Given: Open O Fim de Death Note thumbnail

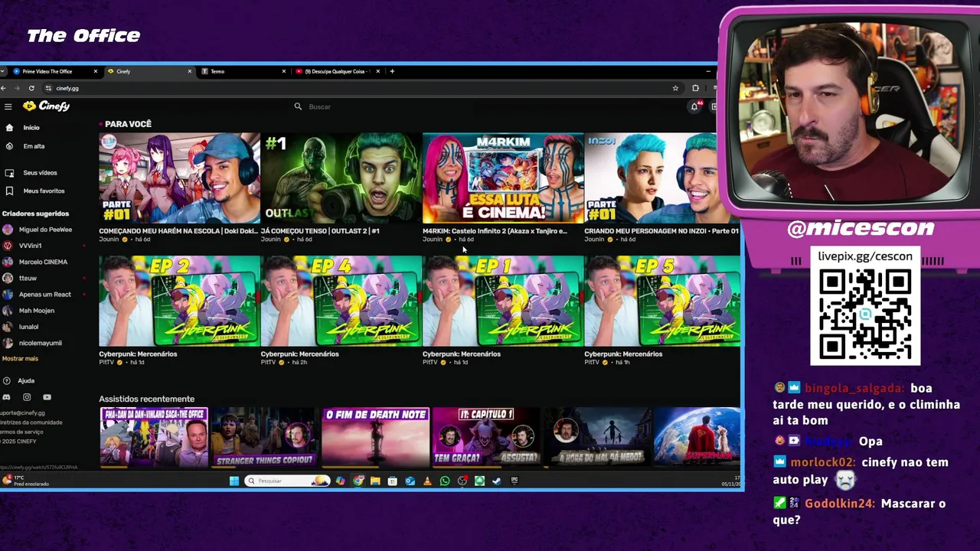Looking at the screenshot, I should point(375,437).
